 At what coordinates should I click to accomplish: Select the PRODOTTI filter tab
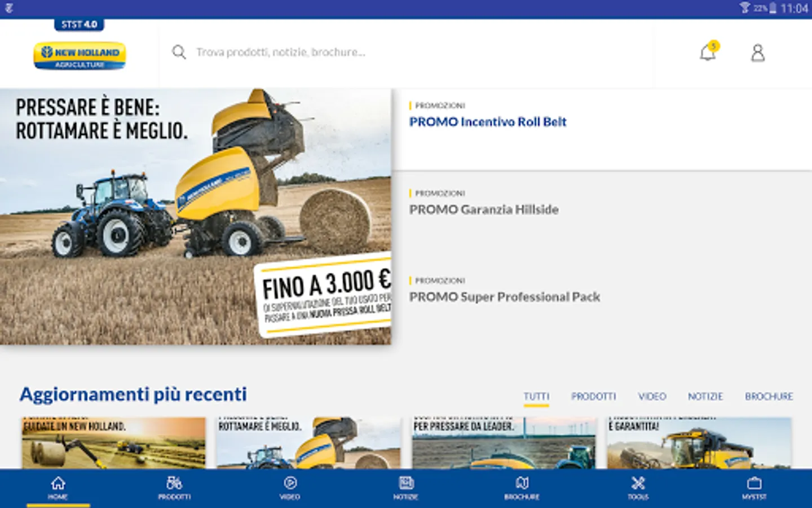click(x=594, y=396)
